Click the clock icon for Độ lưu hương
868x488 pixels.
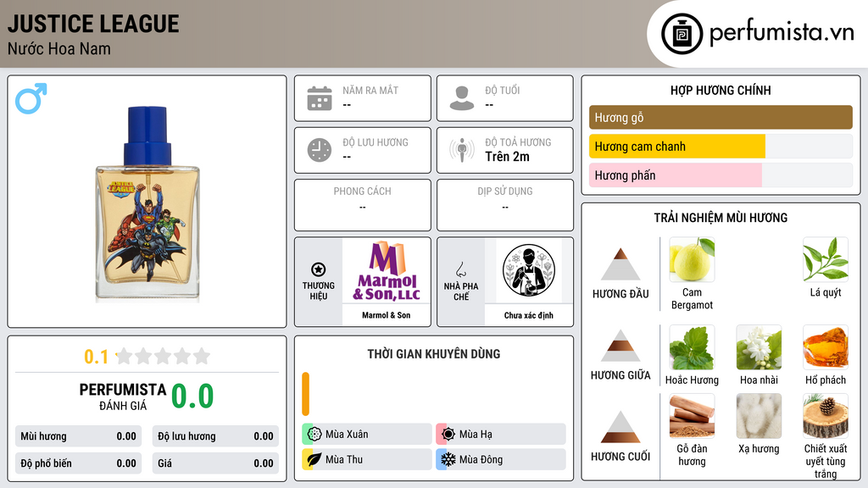[320, 150]
